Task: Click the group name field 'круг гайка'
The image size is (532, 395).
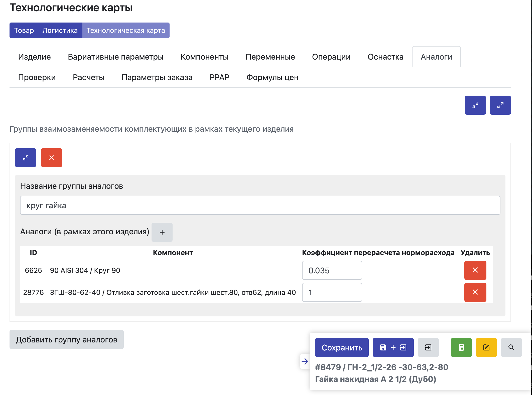Action: coord(260,205)
